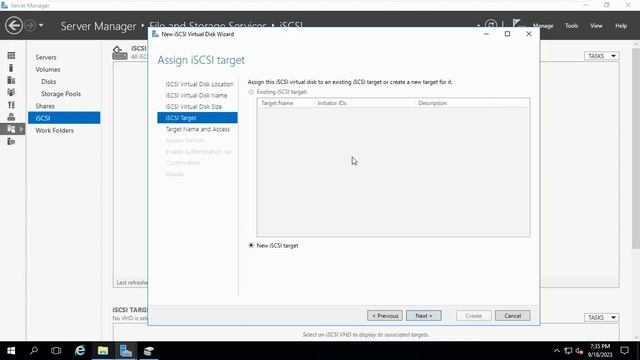Open Work Folders in sidebar
The width and height of the screenshot is (640, 360).
54,131
